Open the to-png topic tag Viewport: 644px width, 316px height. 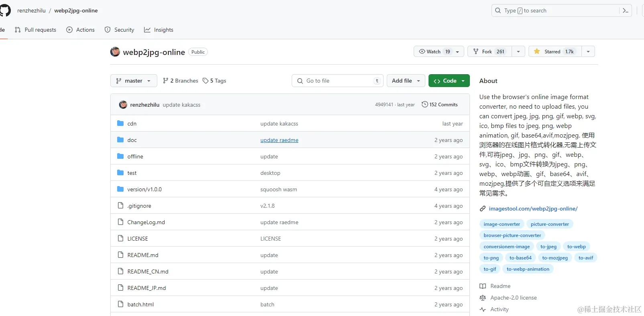(491, 258)
